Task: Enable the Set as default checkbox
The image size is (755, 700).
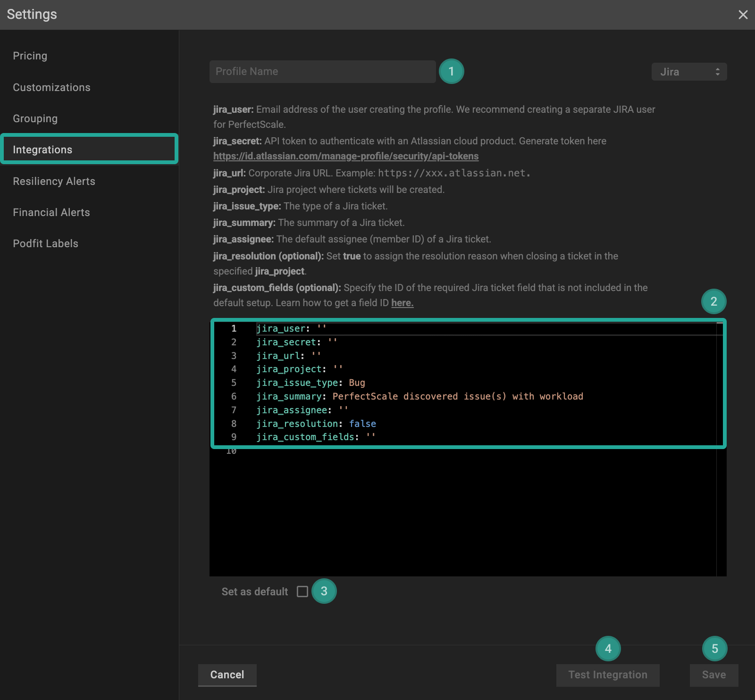Action: coord(302,592)
